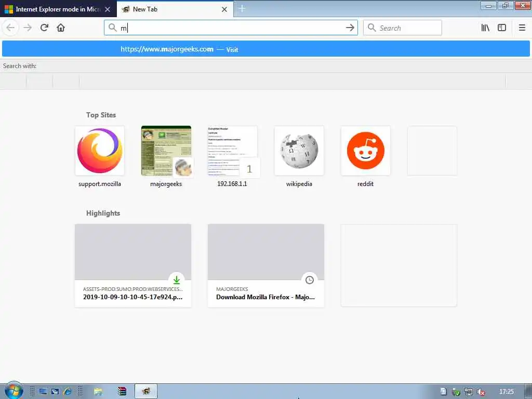Open the WinRAR books icon on taskbar

pos(122,391)
